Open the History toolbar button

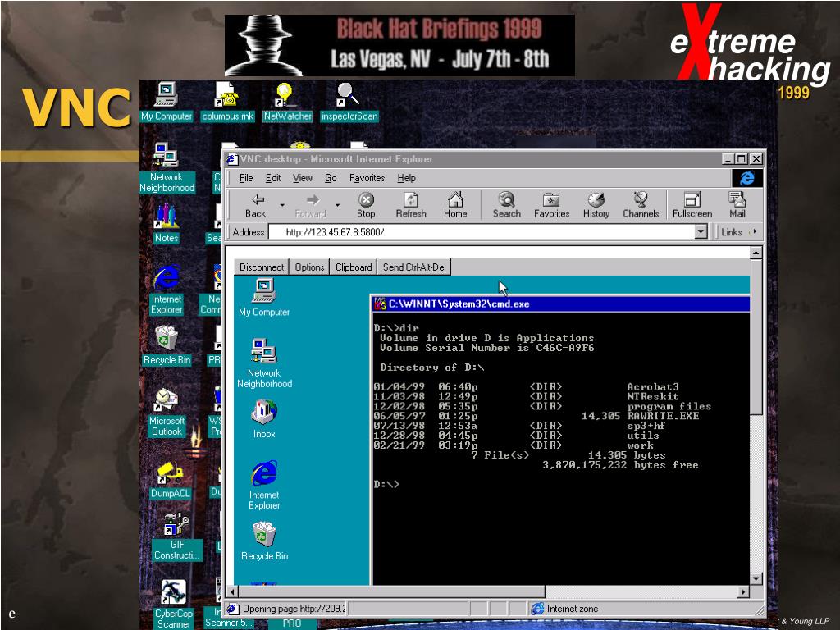point(596,205)
